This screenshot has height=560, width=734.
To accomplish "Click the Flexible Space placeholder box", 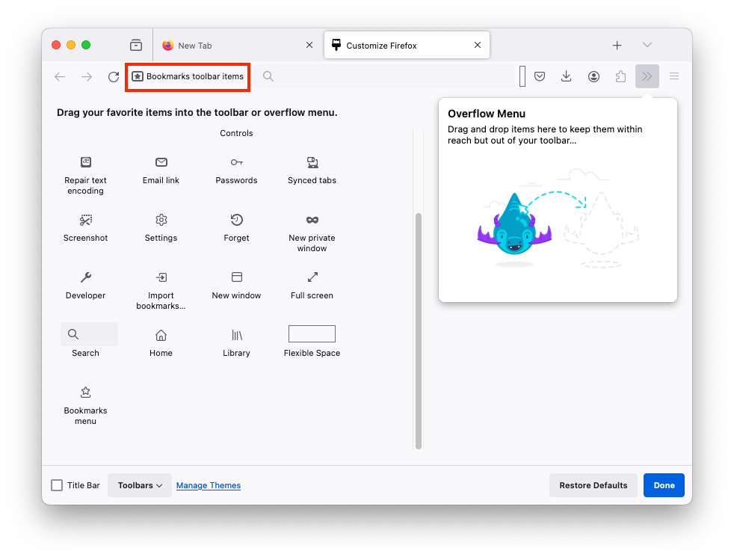I will point(312,333).
